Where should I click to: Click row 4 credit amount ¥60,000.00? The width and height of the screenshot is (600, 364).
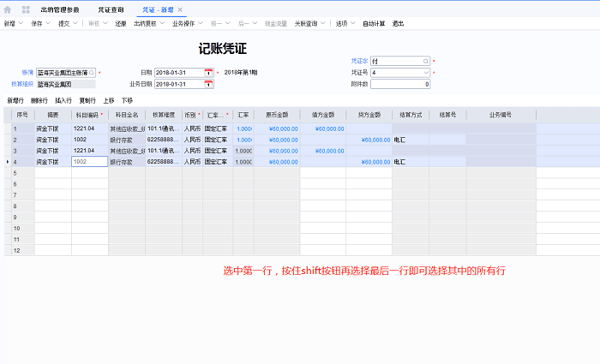click(375, 162)
